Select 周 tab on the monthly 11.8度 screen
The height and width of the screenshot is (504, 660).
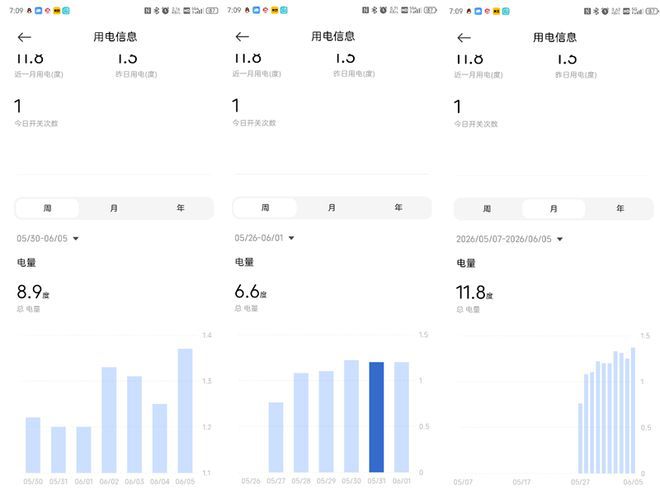[487, 208]
